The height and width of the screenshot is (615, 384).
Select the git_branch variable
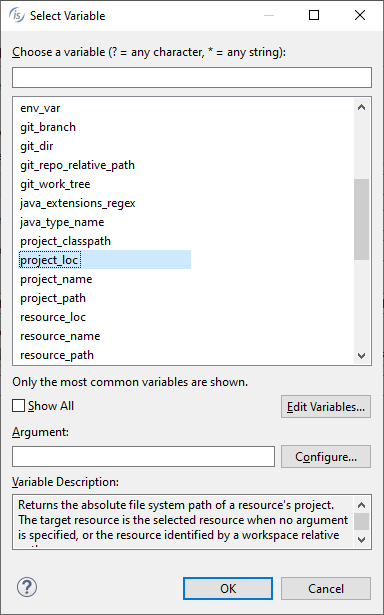[x=48, y=127]
